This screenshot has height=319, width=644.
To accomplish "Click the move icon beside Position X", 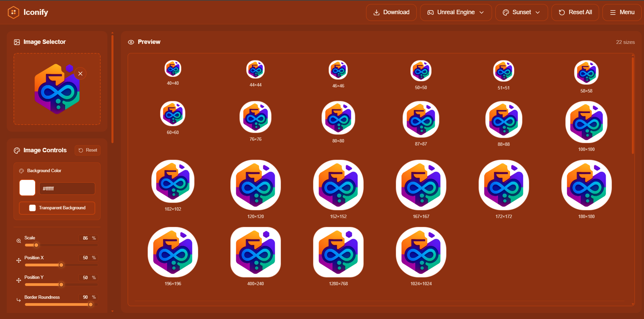I will tap(19, 260).
